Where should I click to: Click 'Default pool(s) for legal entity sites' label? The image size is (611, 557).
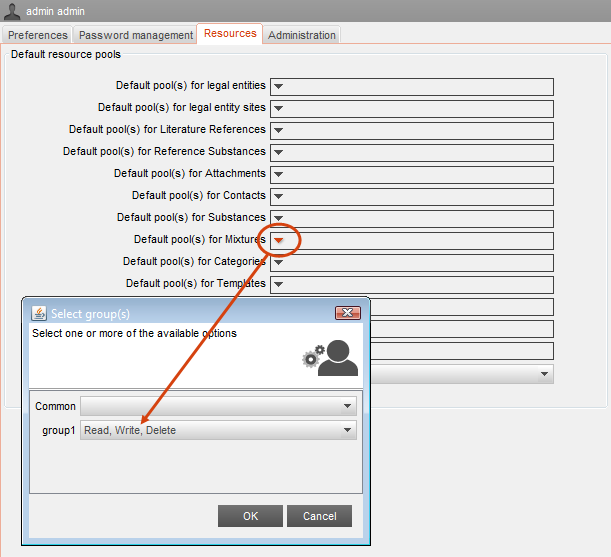coord(182,108)
